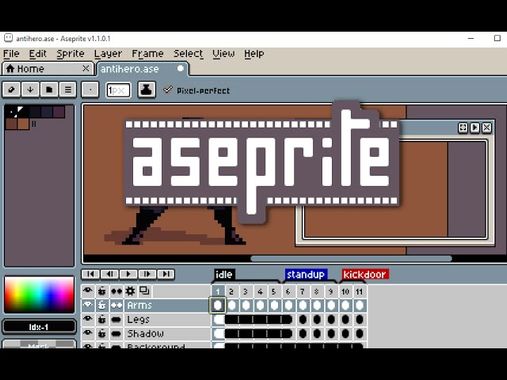Click the Edit Palette pencil icon

pos(11,90)
